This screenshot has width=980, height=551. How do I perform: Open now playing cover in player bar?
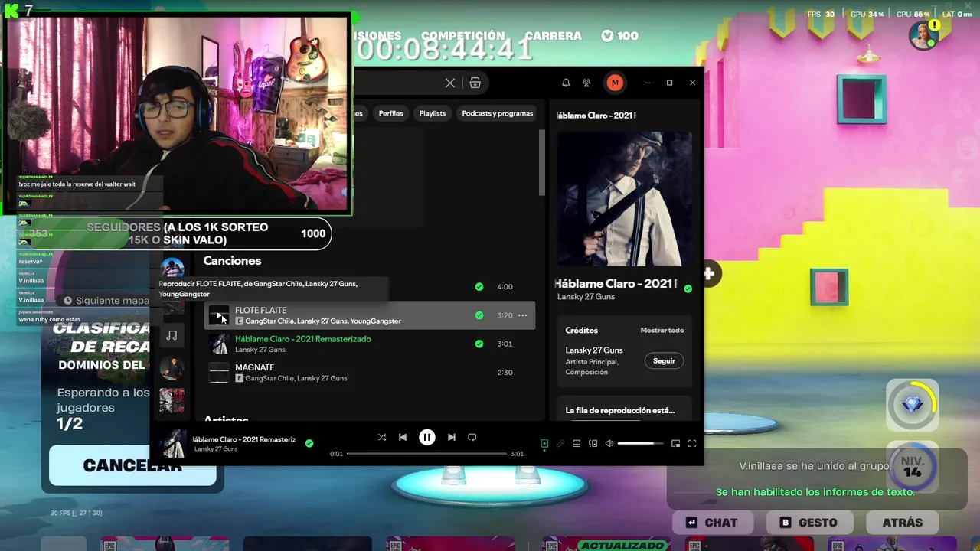(x=172, y=443)
